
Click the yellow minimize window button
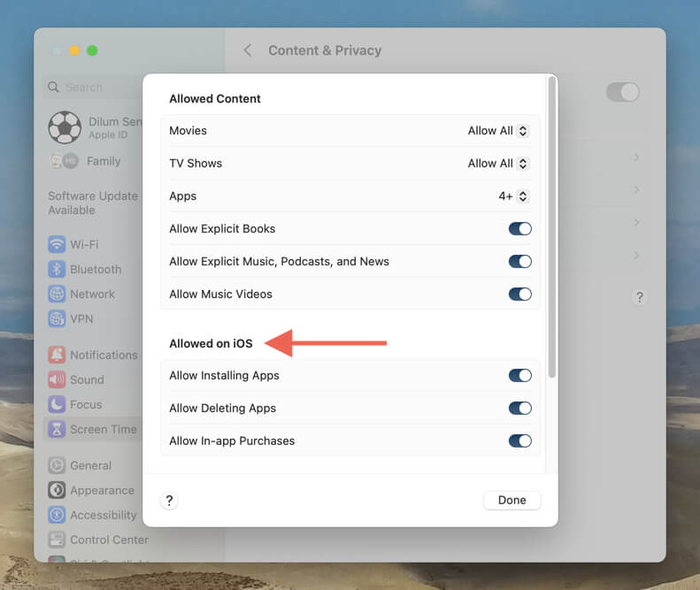74,50
